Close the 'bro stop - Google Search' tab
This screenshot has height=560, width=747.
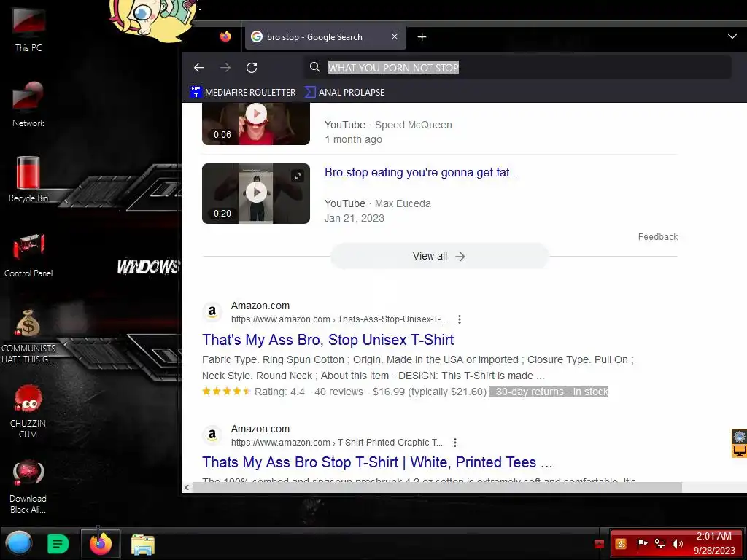click(395, 36)
